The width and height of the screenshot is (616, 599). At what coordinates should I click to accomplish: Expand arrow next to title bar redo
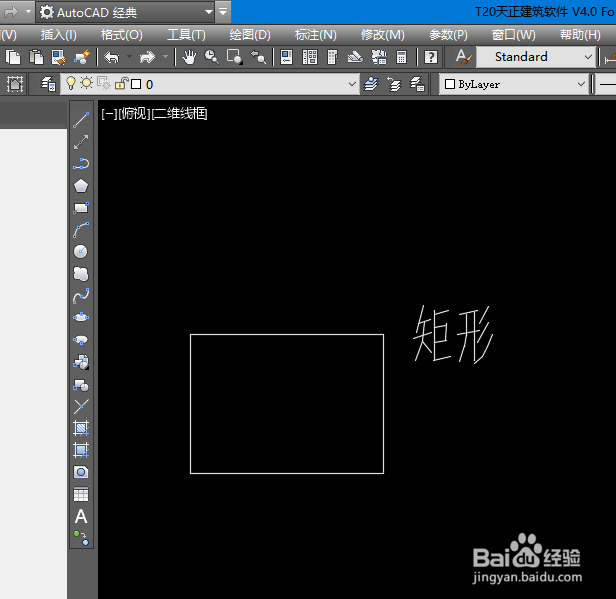click(x=28, y=12)
